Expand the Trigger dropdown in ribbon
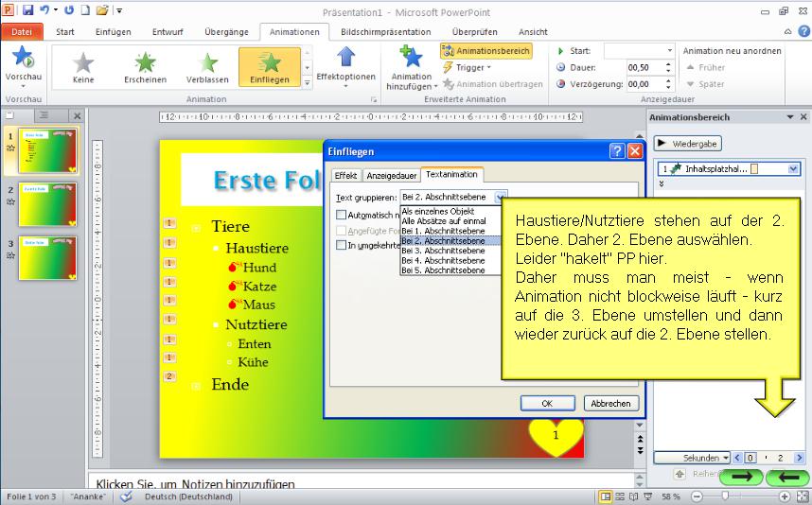Viewport: 812px width, 505px height. (473, 68)
